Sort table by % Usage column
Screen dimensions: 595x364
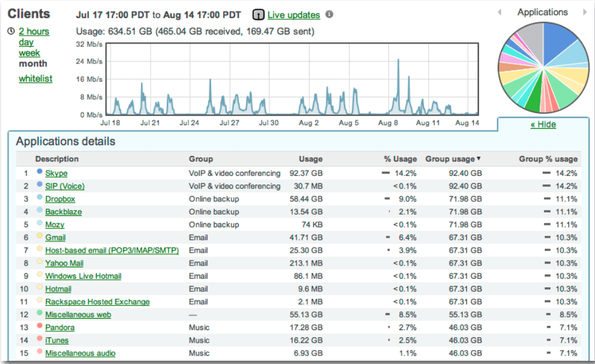pyautogui.click(x=400, y=159)
